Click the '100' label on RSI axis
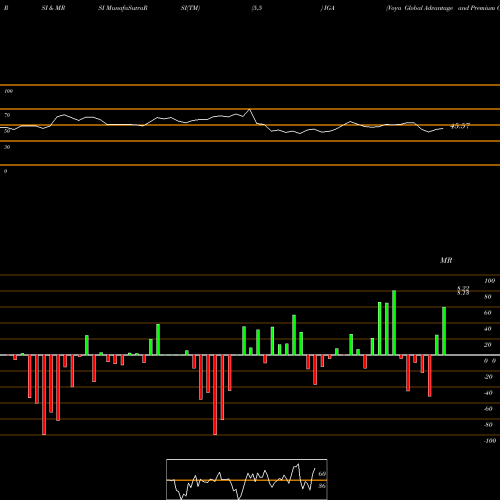 8,91
